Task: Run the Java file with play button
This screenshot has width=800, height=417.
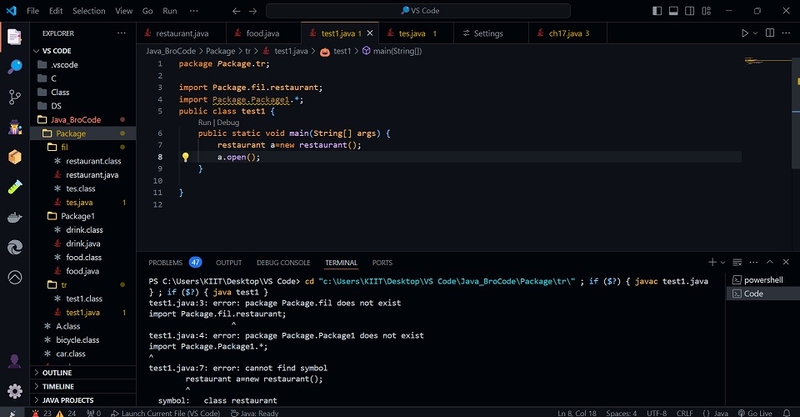Action: (x=745, y=33)
